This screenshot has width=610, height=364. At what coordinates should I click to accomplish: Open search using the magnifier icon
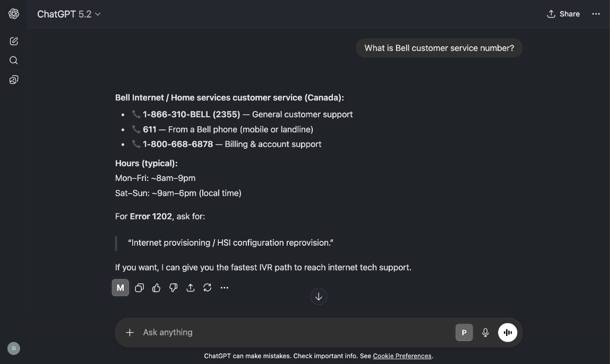13,60
